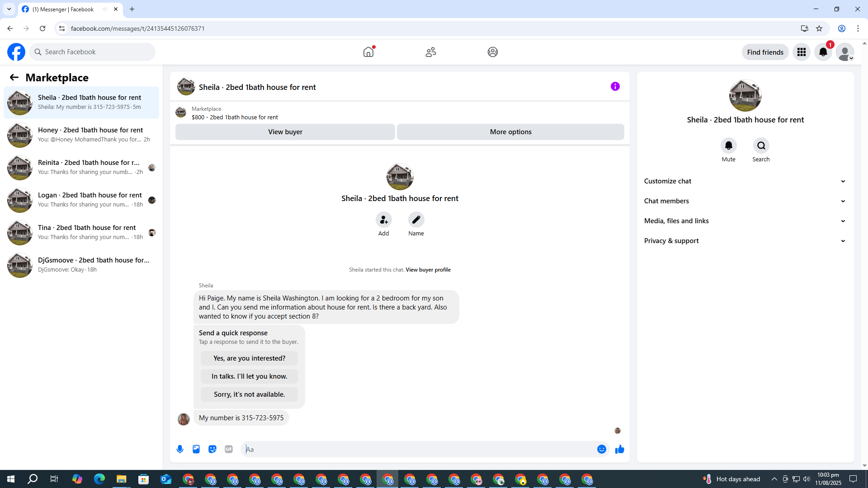
Task: Expand the Privacy & support section
Action: click(745, 241)
